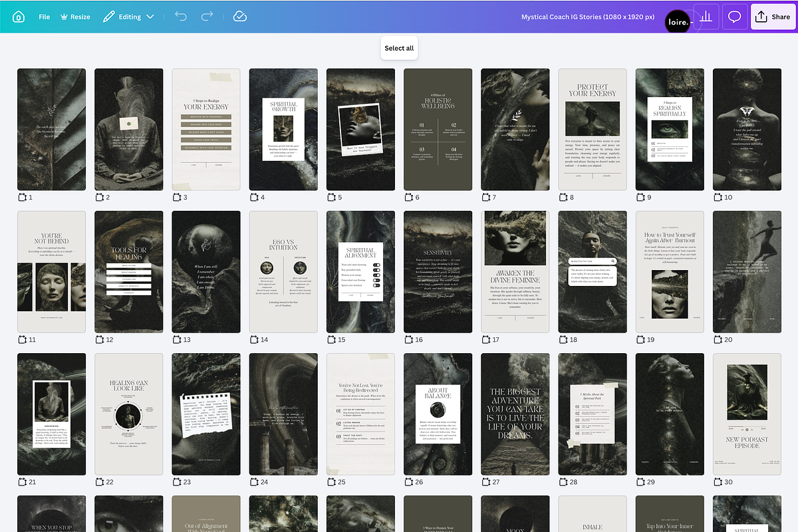Select page 24 columns thumbnail
Viewport: 798px width, 532px height.
click(x=283, y=414)
